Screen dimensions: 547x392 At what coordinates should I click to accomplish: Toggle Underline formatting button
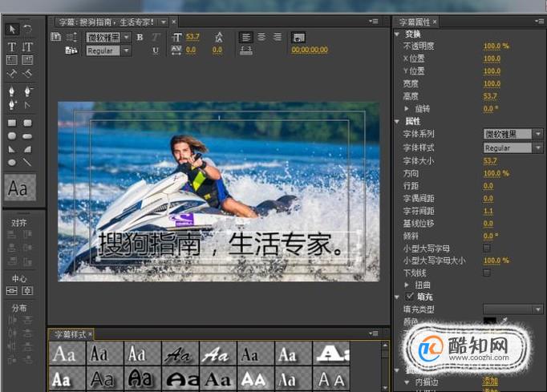[x=156, y=51]
